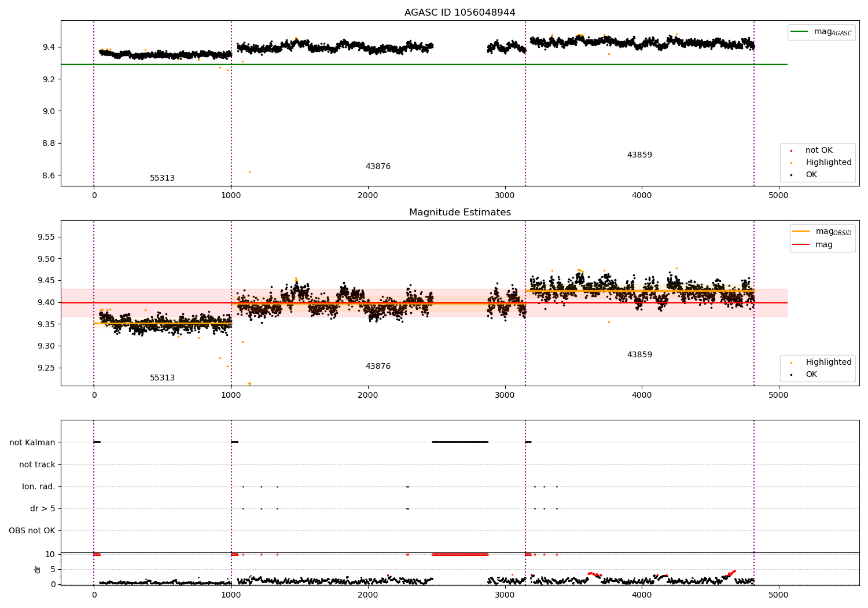Click the 'dr > 5' row label
Screen dimensions: 868x608
(x=43, y=508)
